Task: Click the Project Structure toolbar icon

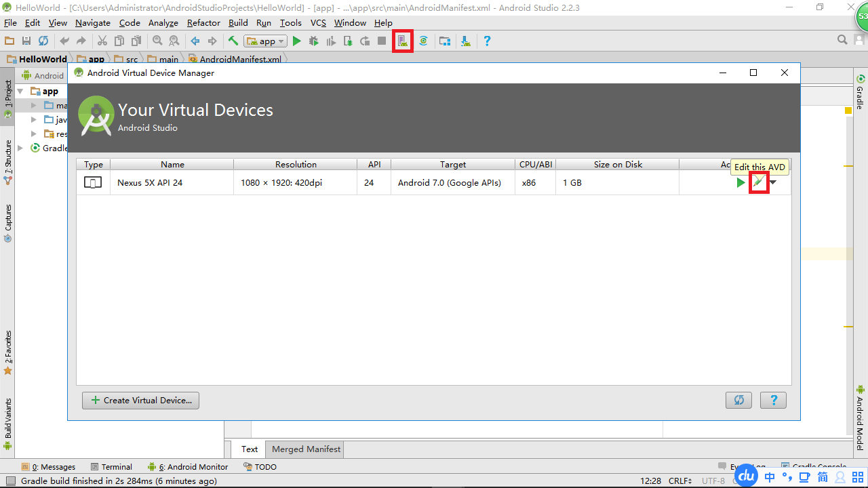Action: pyautogui.click(x=445, y=41)
